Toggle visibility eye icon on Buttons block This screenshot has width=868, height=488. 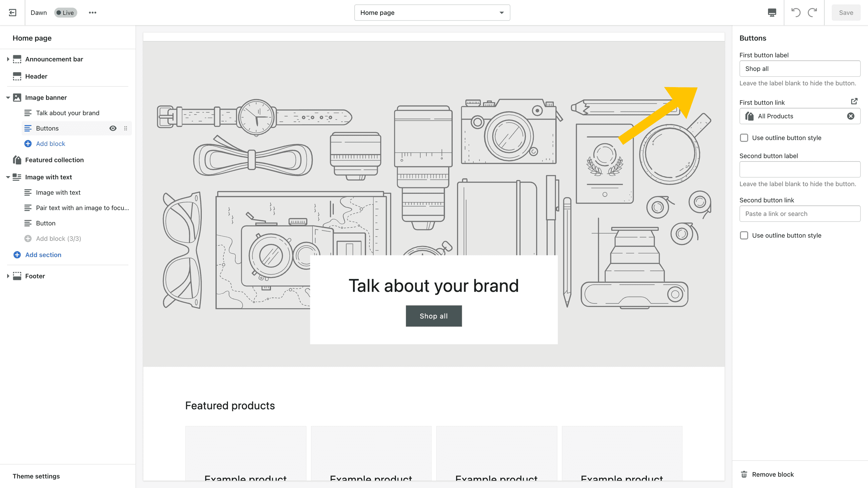pos(113,128)
